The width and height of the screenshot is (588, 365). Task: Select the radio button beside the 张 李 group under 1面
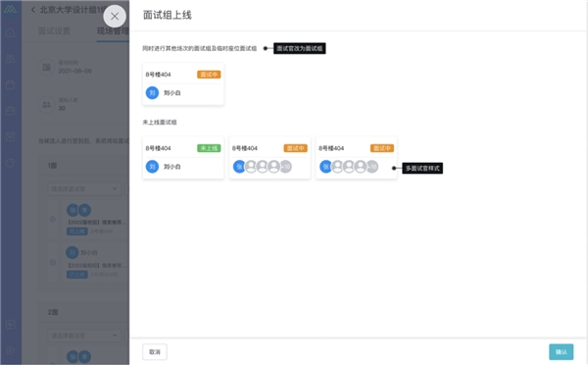tap(53, 219)
